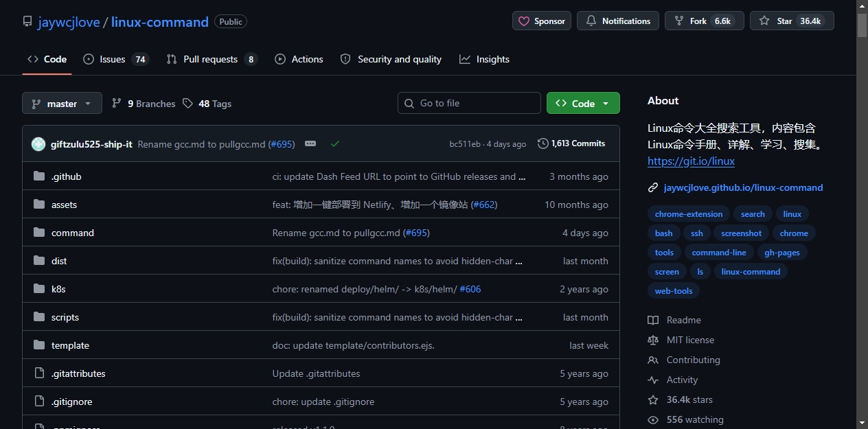Viewport: 868px width, 429px height.
Task: Open the Pull requests tab
Action: click(212, 59)
